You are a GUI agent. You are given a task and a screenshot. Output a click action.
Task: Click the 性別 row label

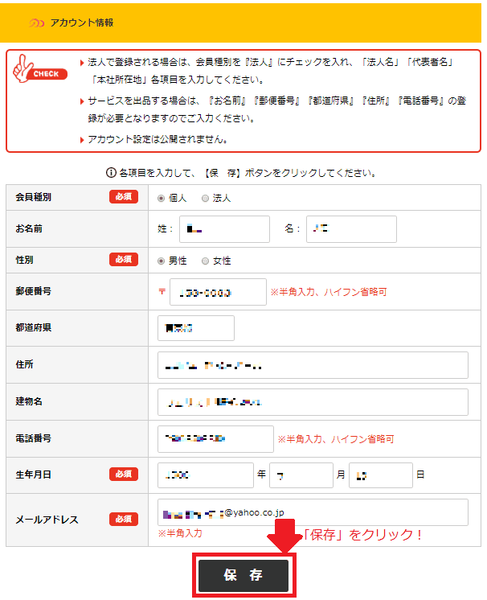pos(24,260)
